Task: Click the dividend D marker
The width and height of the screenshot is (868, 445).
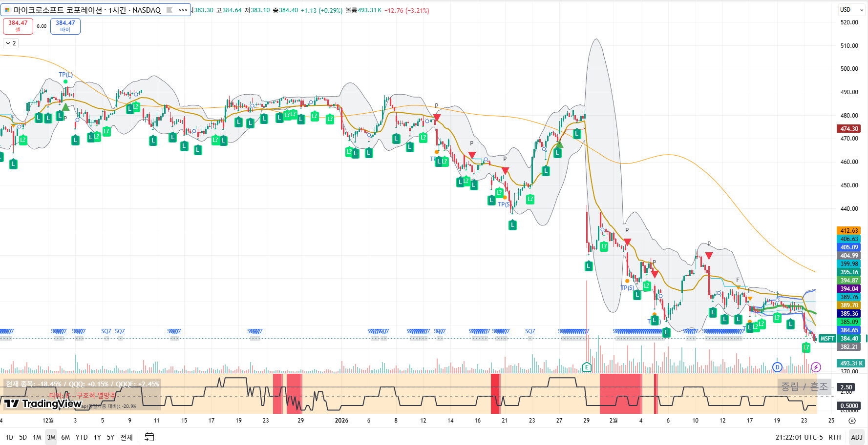Action: coord(777,367)
